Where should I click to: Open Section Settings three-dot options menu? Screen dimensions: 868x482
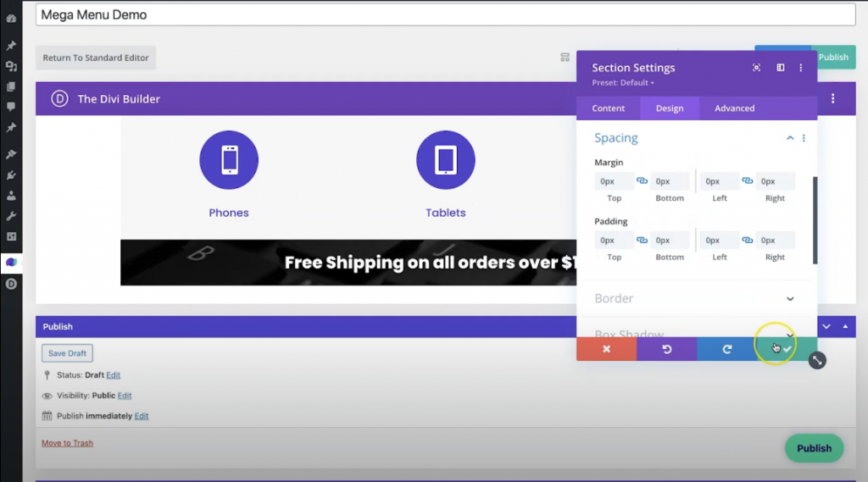pyautogui.click(x=800, y=68)
